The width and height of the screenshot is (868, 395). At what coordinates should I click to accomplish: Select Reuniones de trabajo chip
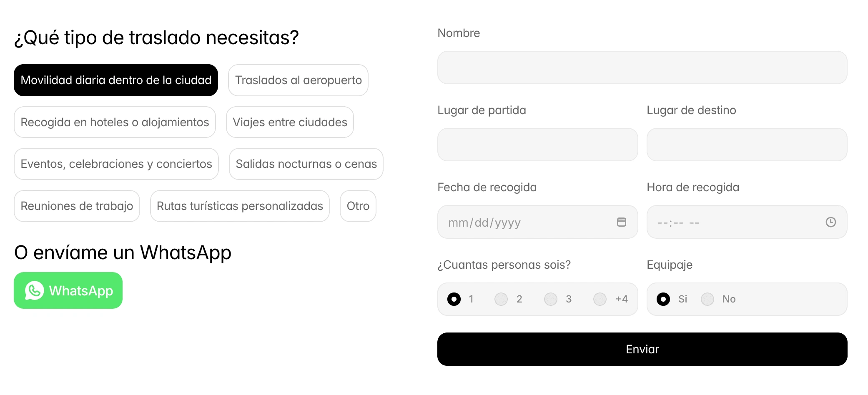pos(77,206)
